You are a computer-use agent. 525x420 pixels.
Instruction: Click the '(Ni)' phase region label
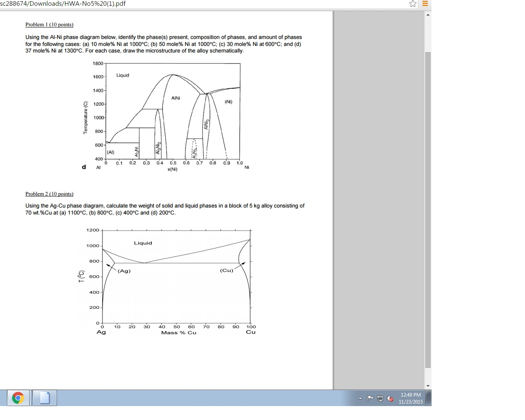(x=228, y=102)
